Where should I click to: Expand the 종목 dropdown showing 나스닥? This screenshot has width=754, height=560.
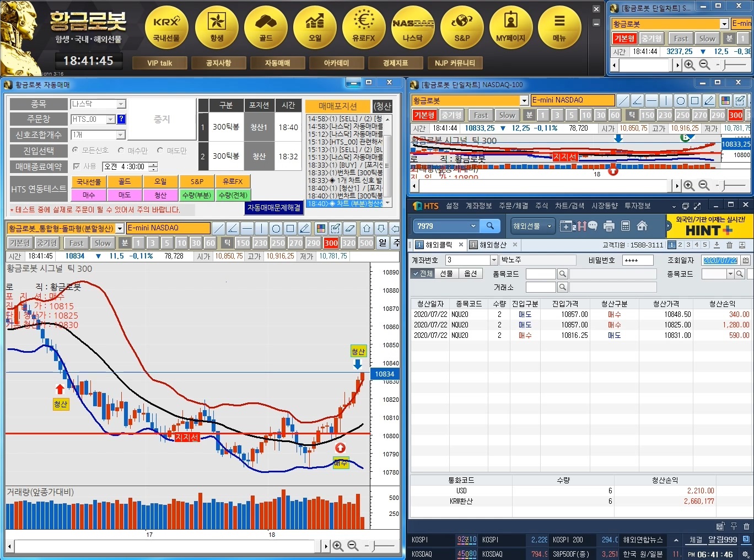121,104
